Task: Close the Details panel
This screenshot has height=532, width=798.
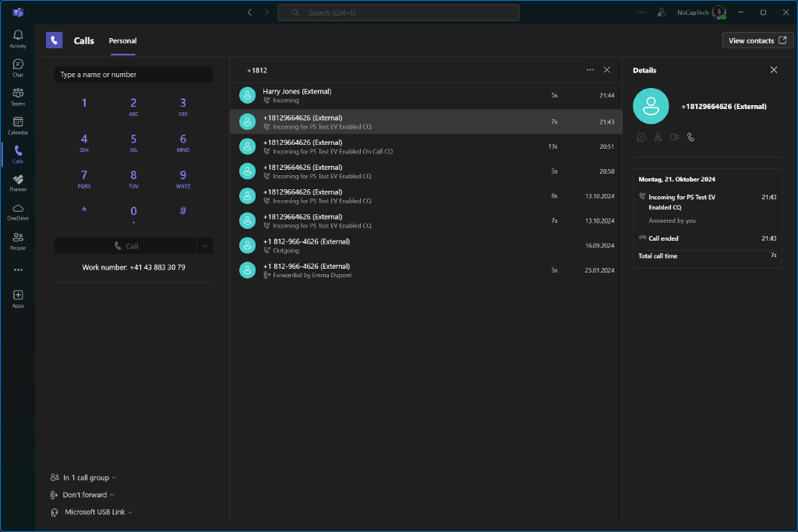Action: point(773,70)
